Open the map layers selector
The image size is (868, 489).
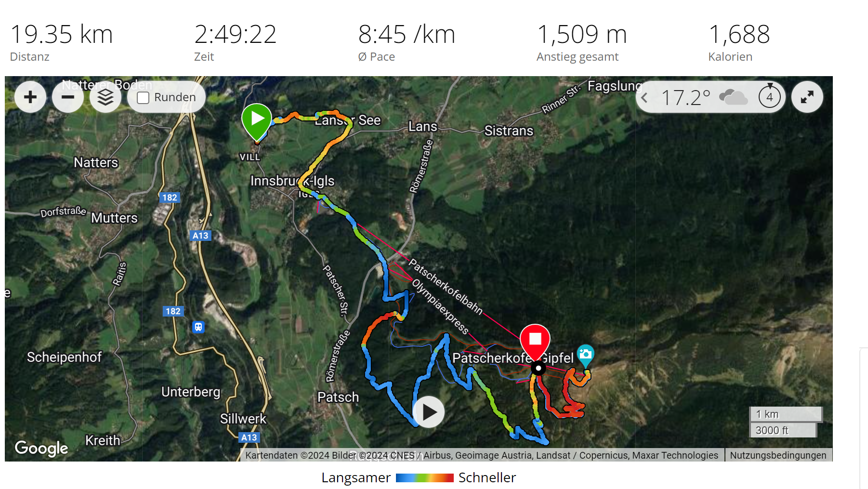[105, 97]
